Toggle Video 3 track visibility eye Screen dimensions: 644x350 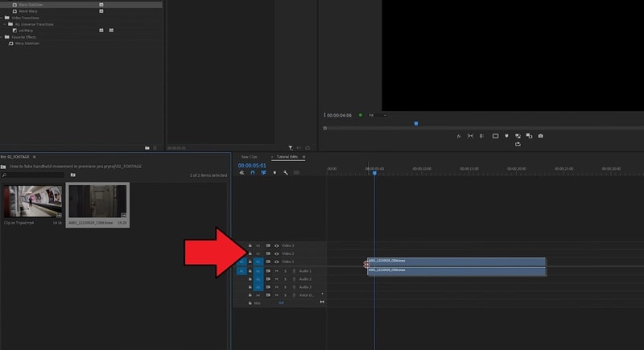pyautogui.click(x=276, y=245)
